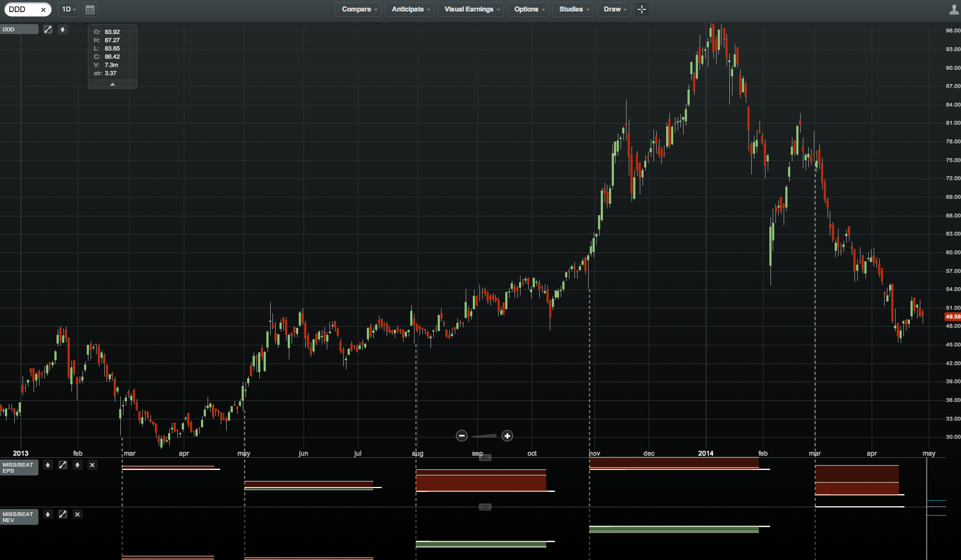
Task: Move the DDD chart panel down
Action: (x=63, y=30)
